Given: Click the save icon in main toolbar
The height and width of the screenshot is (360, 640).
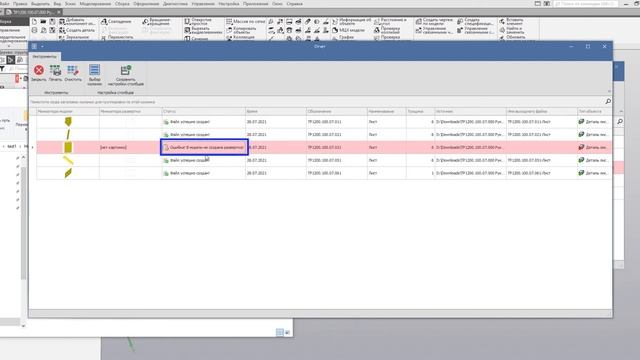Looking at the screenshot, I should [x=52, y=22].
